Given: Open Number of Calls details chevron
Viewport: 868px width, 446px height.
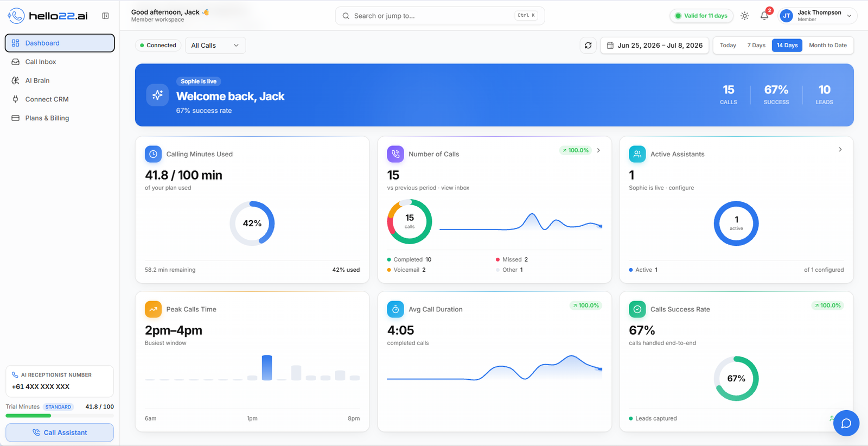Looking at the screenshot, I should point(598,150).
